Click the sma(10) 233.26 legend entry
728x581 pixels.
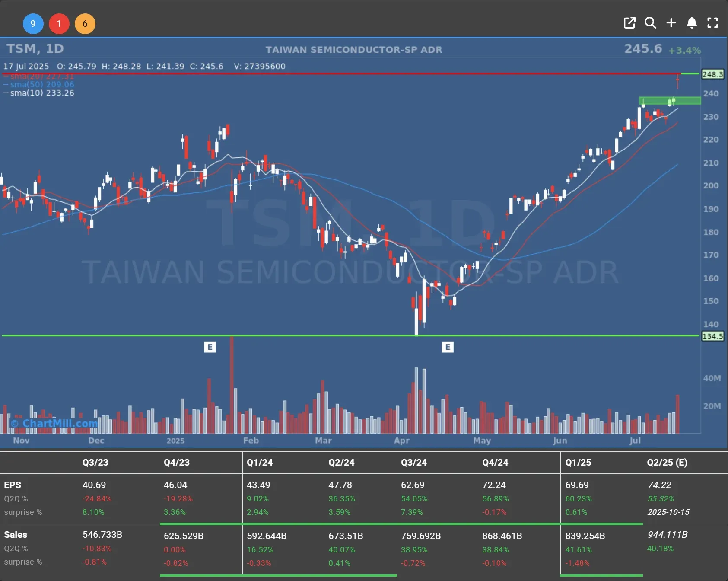(x=39, y=93)
